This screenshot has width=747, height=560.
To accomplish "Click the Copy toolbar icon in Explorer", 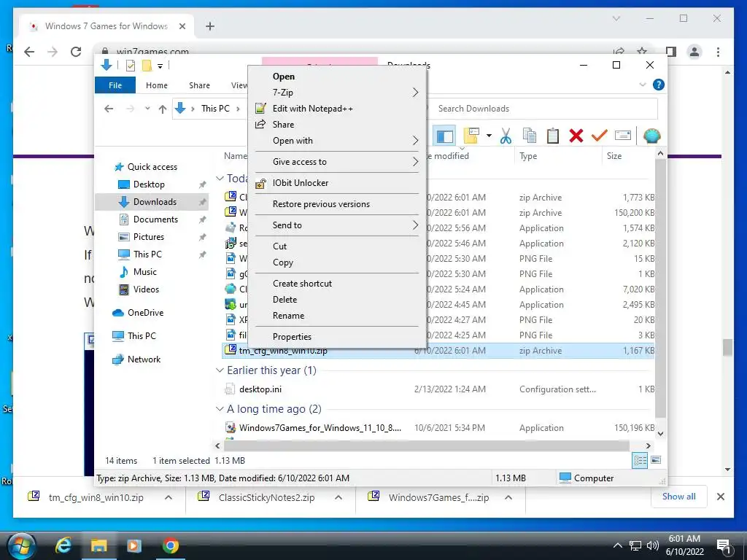I will (530, 136).
